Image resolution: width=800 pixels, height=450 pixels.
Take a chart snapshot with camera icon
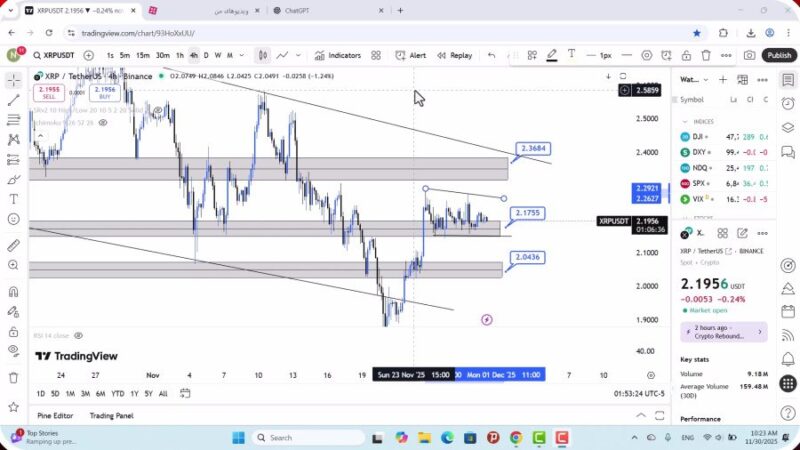750,56
